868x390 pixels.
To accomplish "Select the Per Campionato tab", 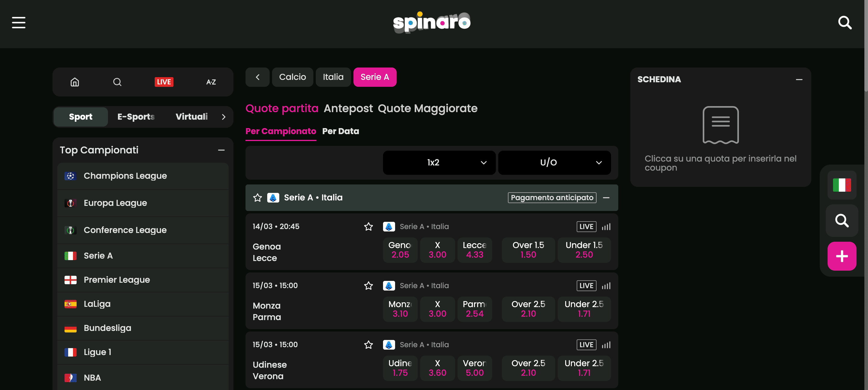I will [281, 131].
